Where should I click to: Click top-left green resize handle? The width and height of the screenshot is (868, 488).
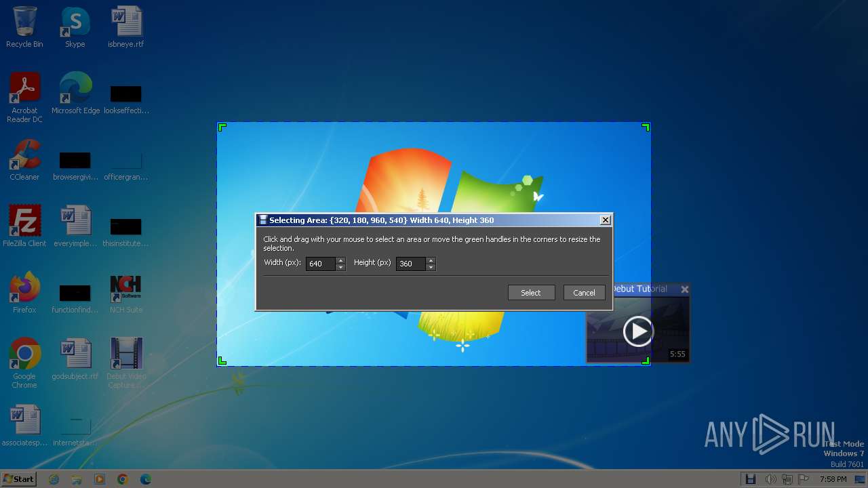(221, 127)
